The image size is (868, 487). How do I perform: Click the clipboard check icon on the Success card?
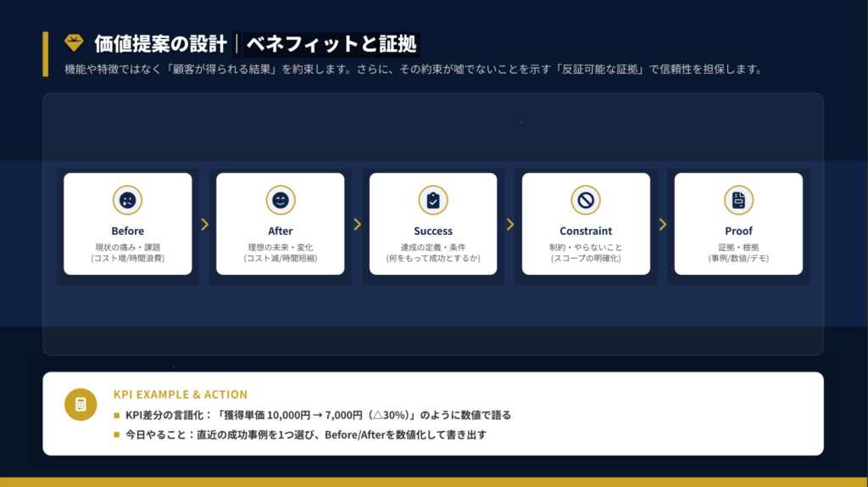click(433, 200)
